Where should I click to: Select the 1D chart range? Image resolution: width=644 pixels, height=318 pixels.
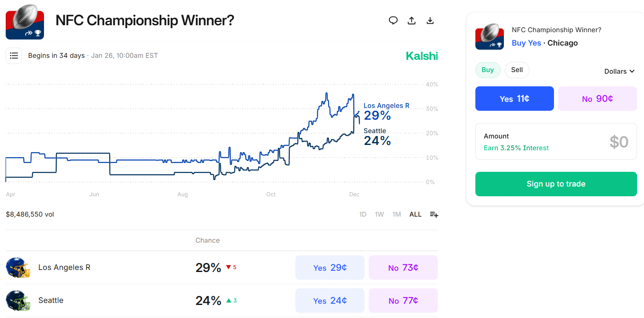click(x=363, y=215)
